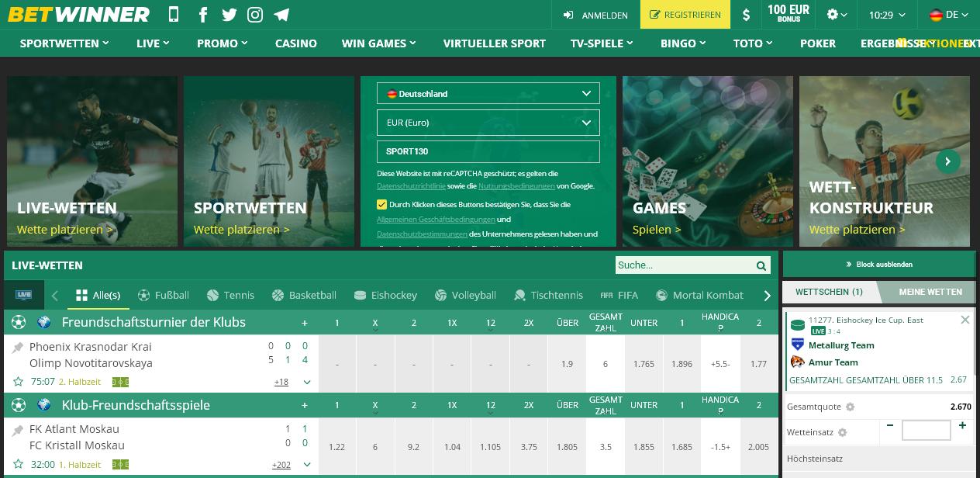Screen dimensions: 980x478
Task: Pin the FK Atlant Moskau match
Action: [x=18, y=430]
